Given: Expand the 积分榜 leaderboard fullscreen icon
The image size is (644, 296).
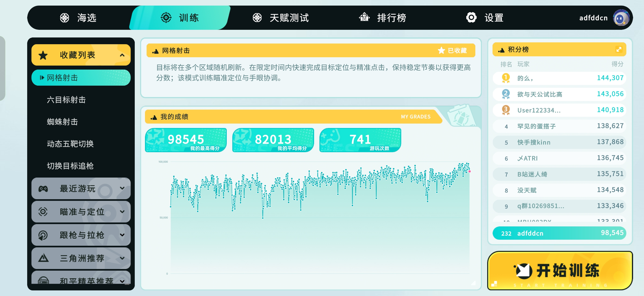Looking at the screenshot, I should point(619,49).
